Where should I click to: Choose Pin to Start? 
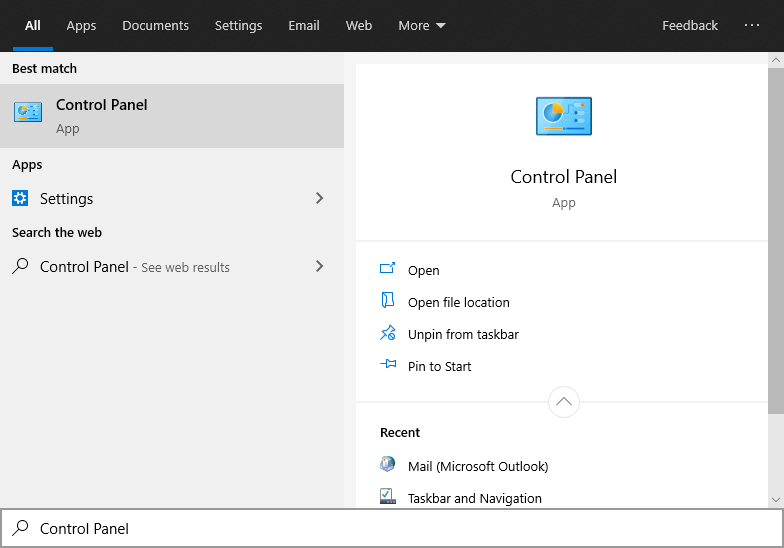[x=440, y=366]
